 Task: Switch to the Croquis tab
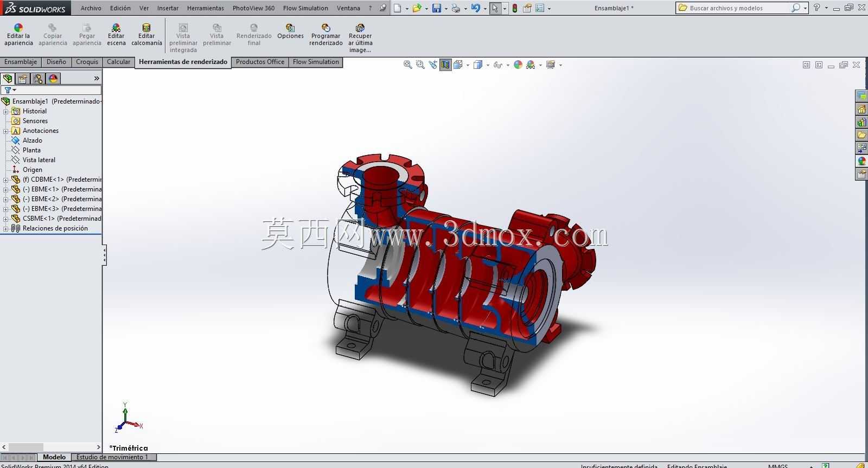pos(87,62)
